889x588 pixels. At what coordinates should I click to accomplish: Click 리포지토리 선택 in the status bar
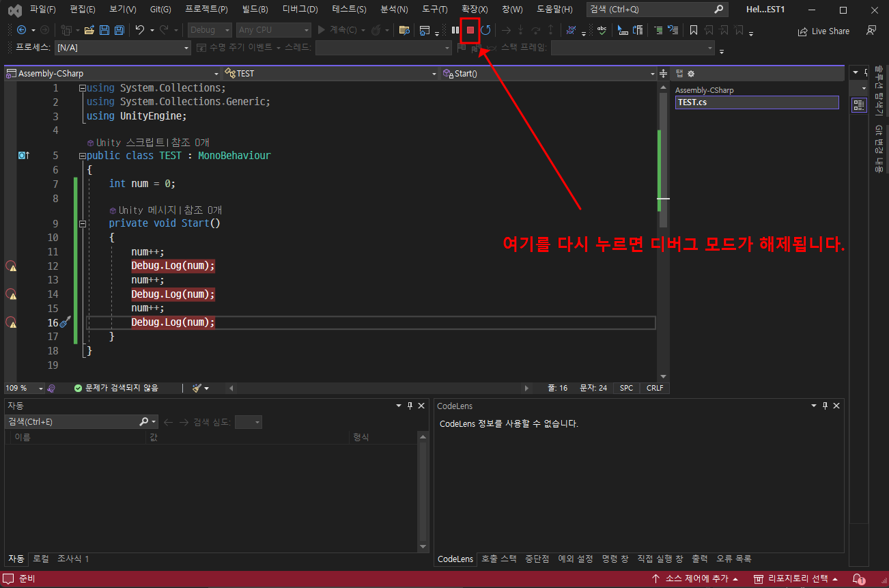[796, 579]
